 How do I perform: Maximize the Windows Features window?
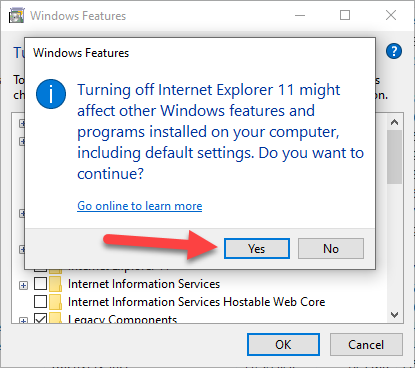pyautogui.click(x=345, y=15)
